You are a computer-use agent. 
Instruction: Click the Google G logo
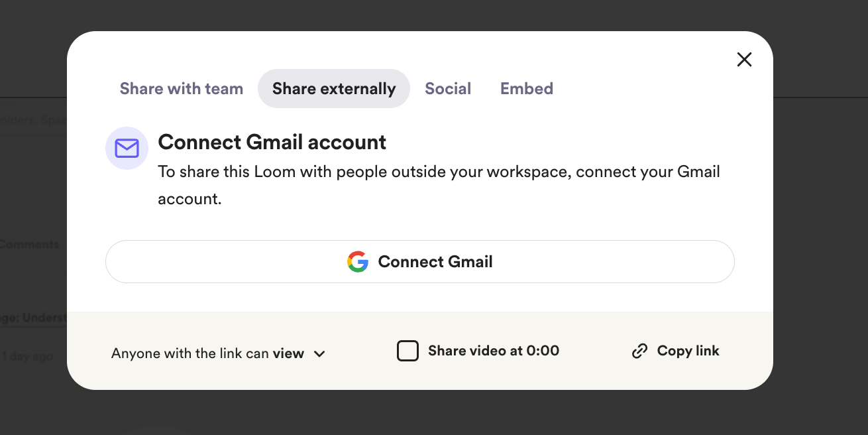coord(358,262)
